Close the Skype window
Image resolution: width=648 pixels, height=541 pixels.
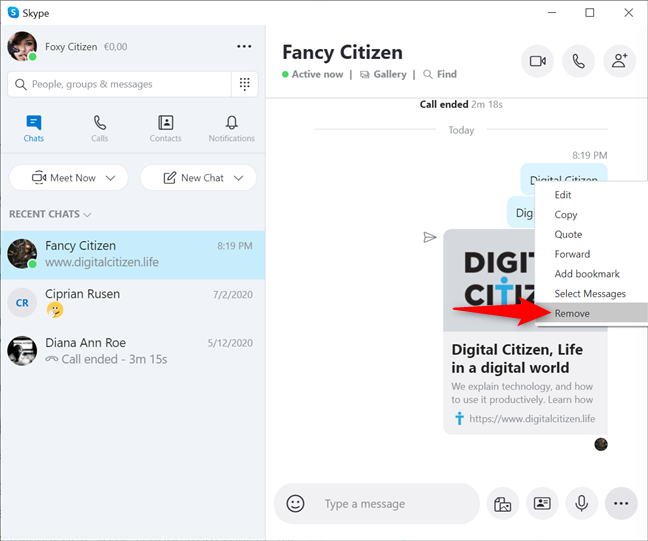coord(629,13)
